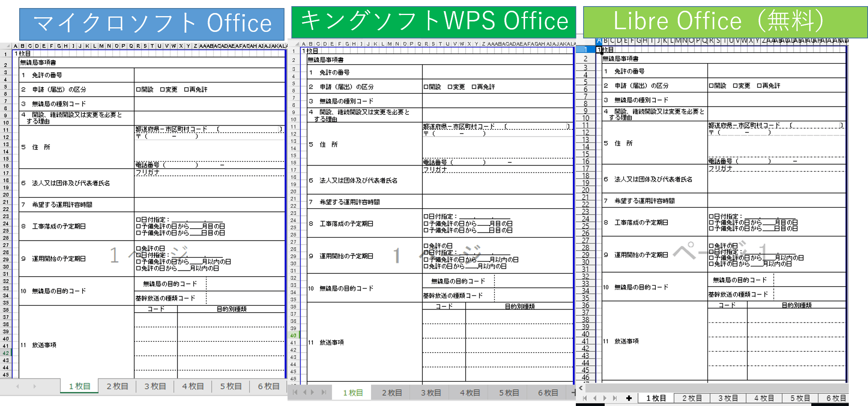This screenshot has height=406, width=868.
Task: Switch to 6枚目 tab in Microsoft Office
Action: pyautogui.click(x=268, y=386)
